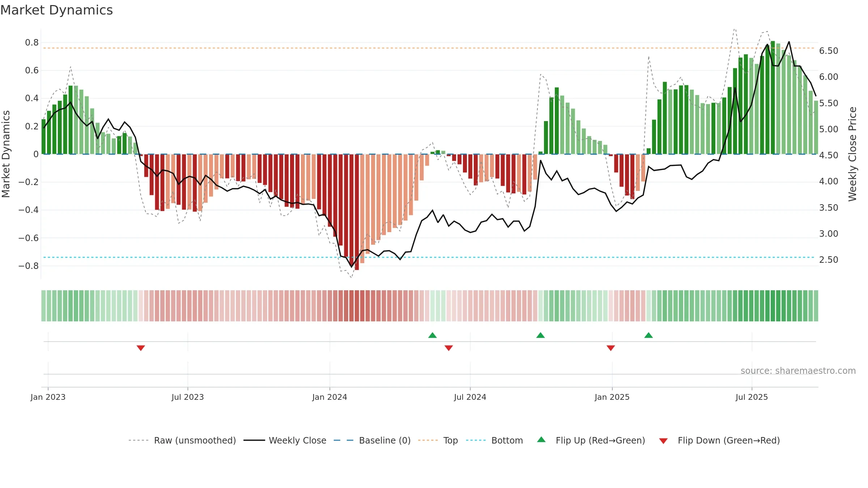
Task: Click the green triangle icon in the legend
Action: 541,440
